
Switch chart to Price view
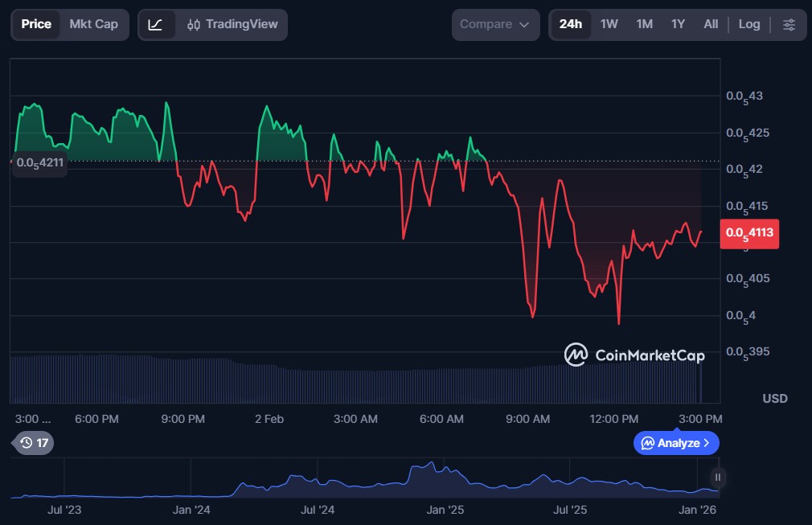[36, 24]
